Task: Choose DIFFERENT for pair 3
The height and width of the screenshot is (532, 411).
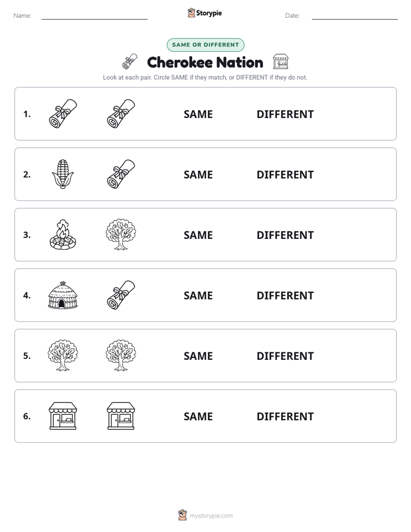Action: (x=285, y=235)
